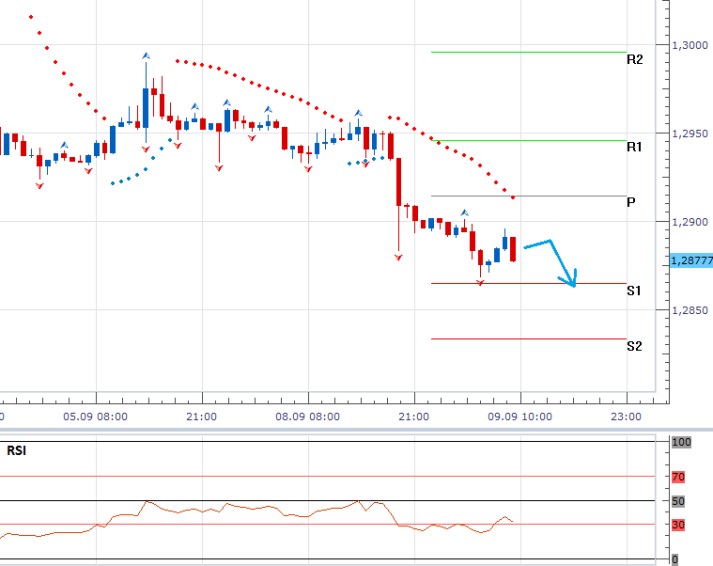Click the 05.09 08:00 time axis label
The height and width of the screenshot is (566, 713).
[x=95, y=416]
